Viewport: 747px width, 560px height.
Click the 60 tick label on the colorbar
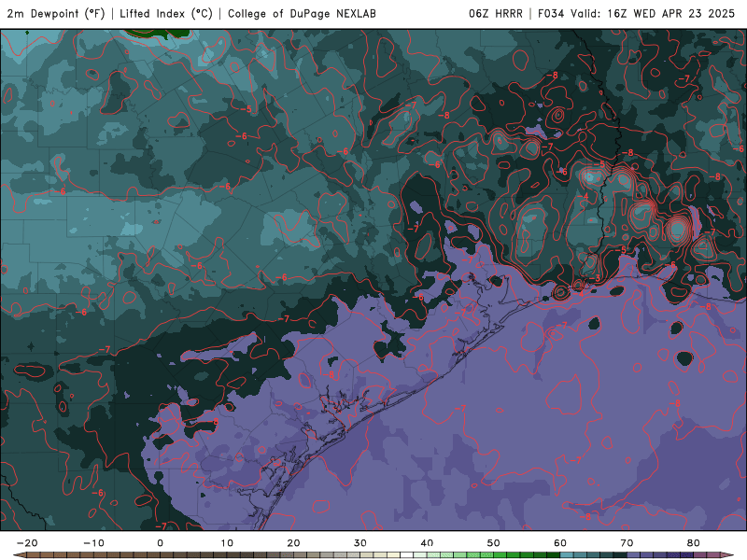click(560, 543)
